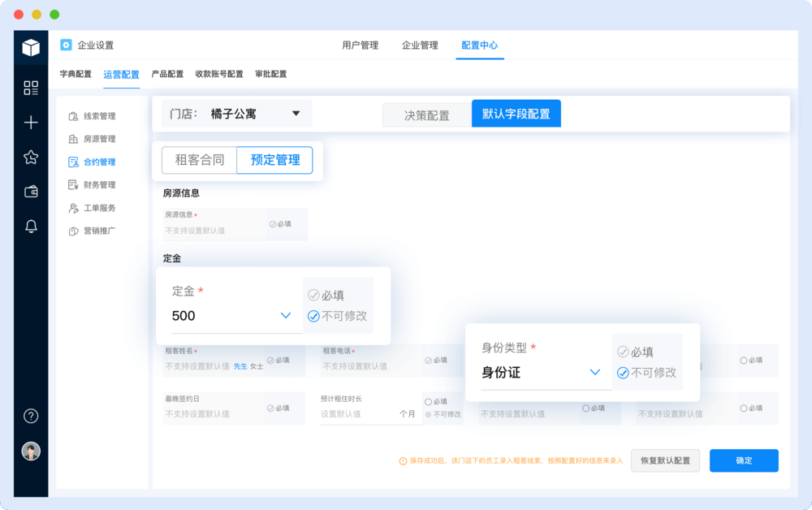Click the 财务管理 icon
The height and width of the screenshot is (510, 812).
coord(73,185)
